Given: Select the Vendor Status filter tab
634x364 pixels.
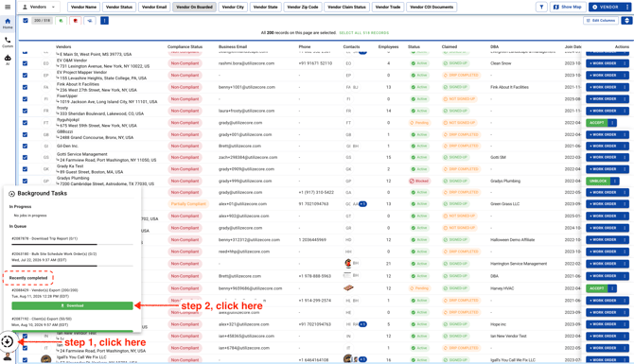Looking at the screenshot, I should click(x=119, y=7).
